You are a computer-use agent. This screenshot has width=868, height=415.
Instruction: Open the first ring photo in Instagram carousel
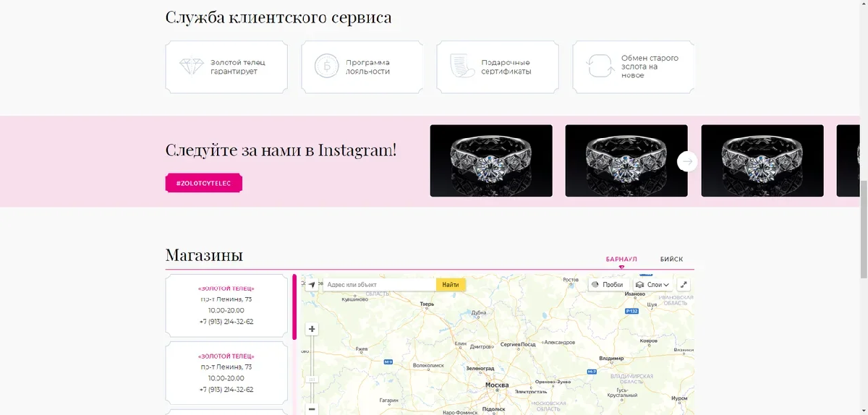tap(491, 161)
